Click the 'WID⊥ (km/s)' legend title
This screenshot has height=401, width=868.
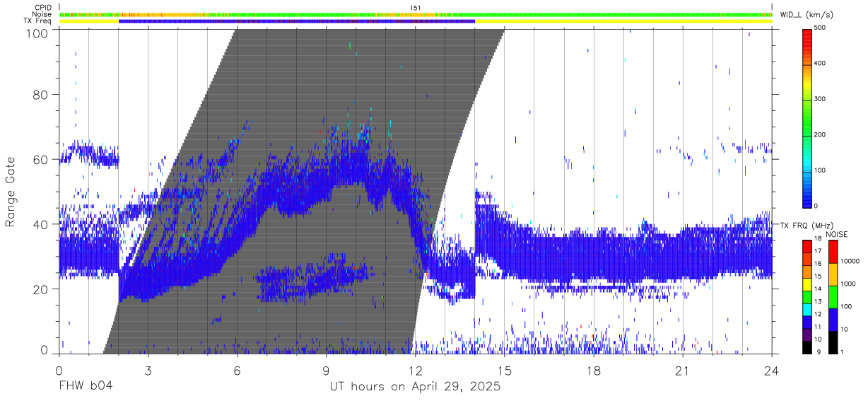click(808, 14)
